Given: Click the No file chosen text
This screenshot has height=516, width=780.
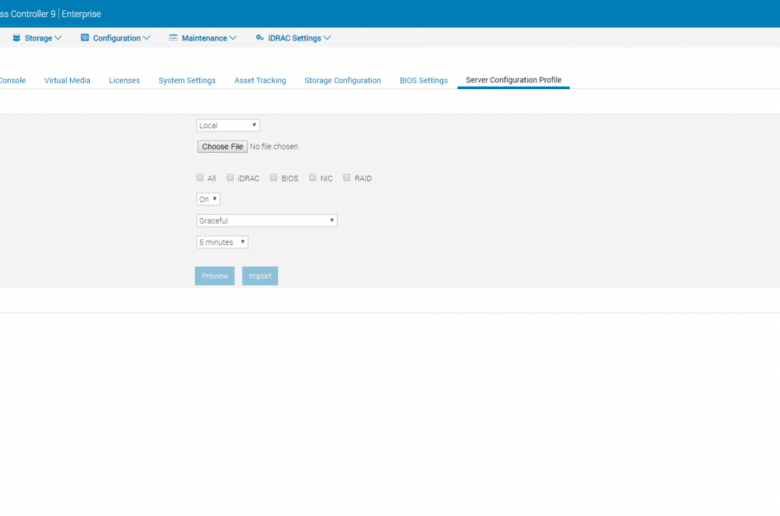Looking at the screenshot, I should pos(274,146).
